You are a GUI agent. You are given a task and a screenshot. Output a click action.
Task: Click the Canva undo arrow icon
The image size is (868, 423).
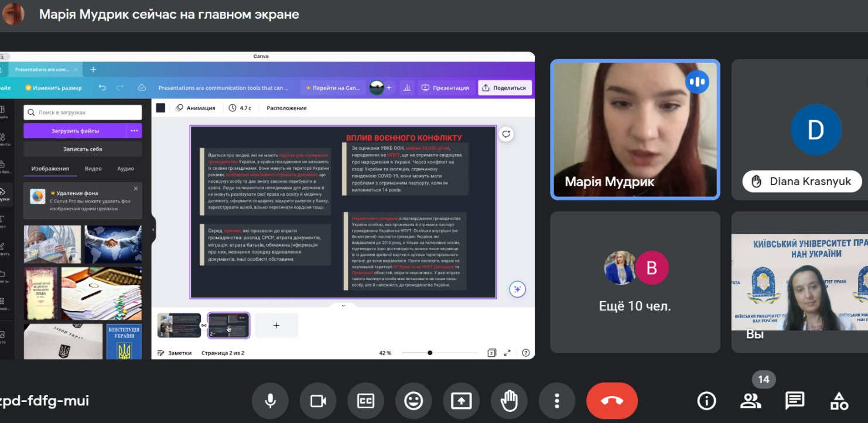click(102, 88)
